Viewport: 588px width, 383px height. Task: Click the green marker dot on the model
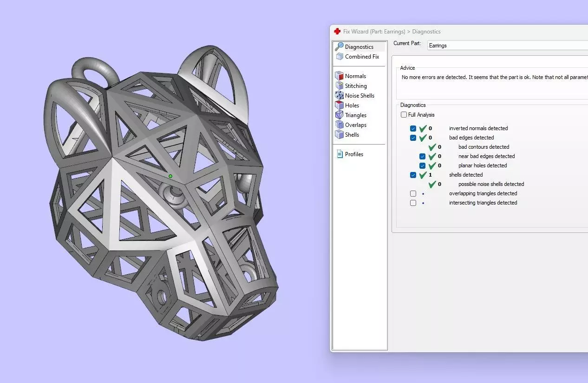(x=170, y=176)
